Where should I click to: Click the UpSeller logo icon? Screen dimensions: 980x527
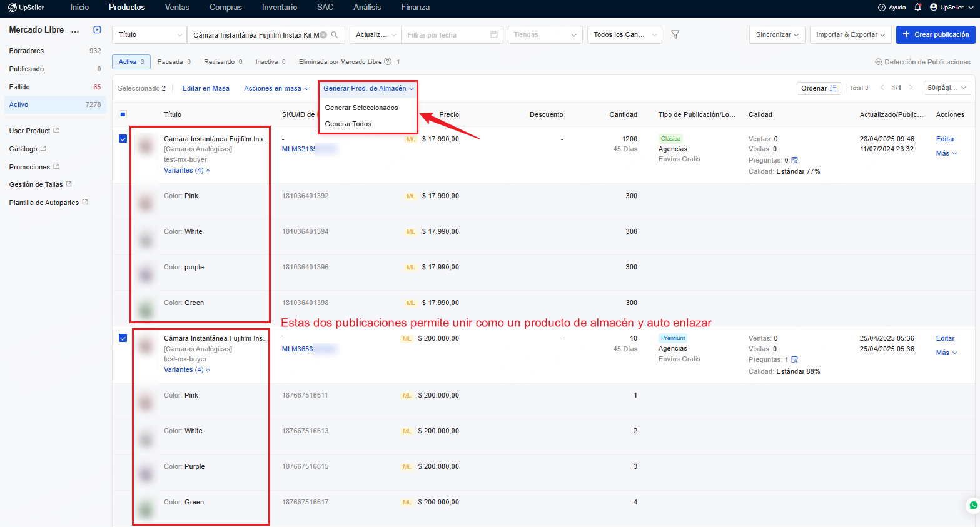click(12, 8)
